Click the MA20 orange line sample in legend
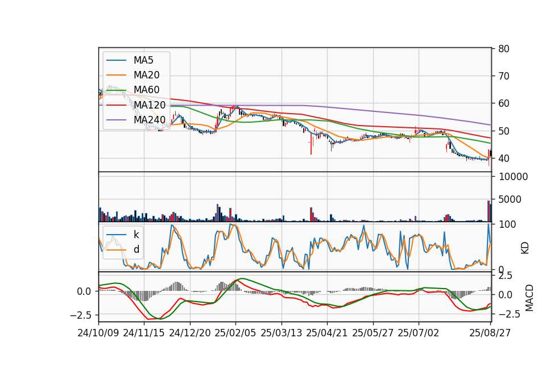This screenshot has height=392, width=546. [116, 75]
